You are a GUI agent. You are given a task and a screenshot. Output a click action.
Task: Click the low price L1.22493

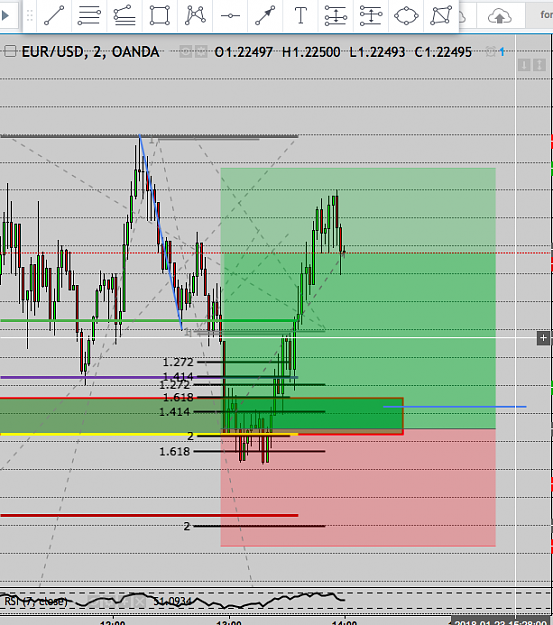(377, 52)
